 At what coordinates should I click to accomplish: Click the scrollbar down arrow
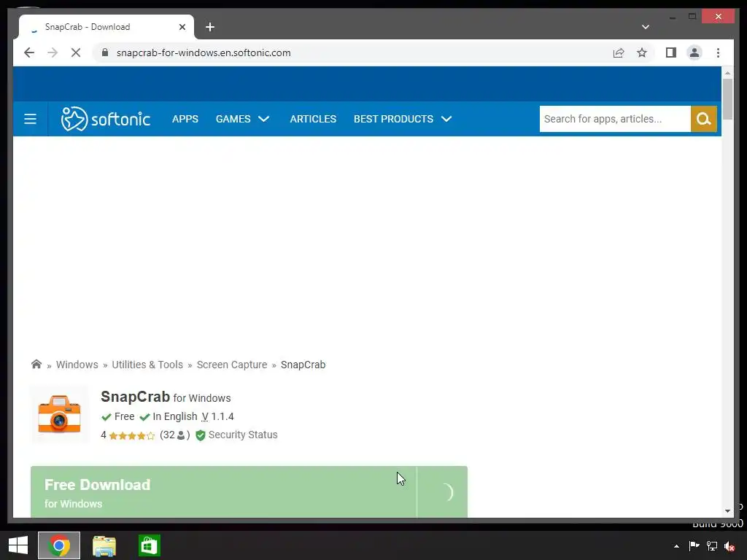tap(727, 511)
